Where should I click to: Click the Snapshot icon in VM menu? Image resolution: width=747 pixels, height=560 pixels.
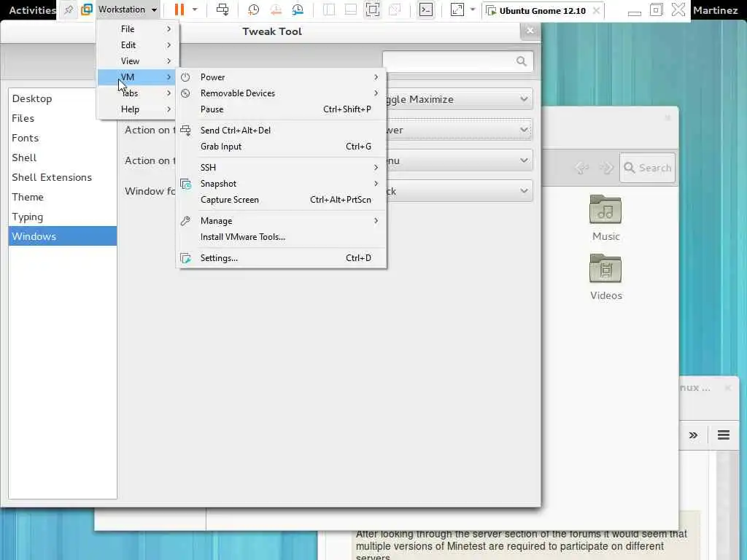pyautogui.click(x=186, y=184)
